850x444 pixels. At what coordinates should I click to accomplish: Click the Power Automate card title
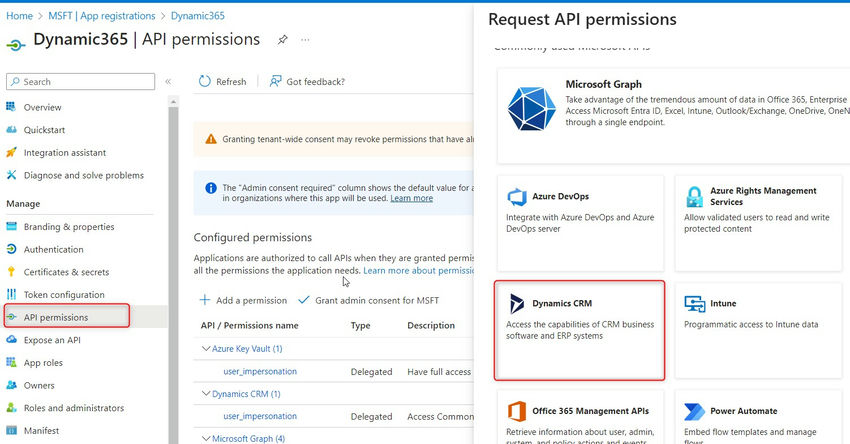(x=744, y=411)
